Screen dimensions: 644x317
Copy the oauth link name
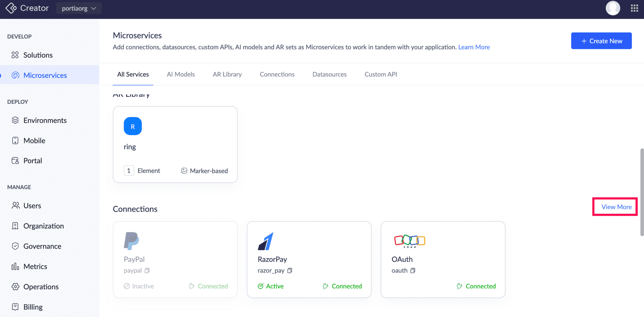coord(413,271)
